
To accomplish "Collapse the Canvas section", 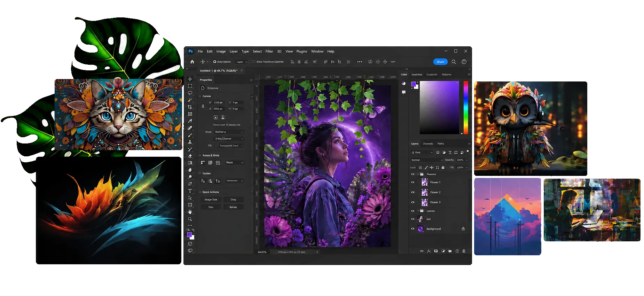I will (200, 96).
